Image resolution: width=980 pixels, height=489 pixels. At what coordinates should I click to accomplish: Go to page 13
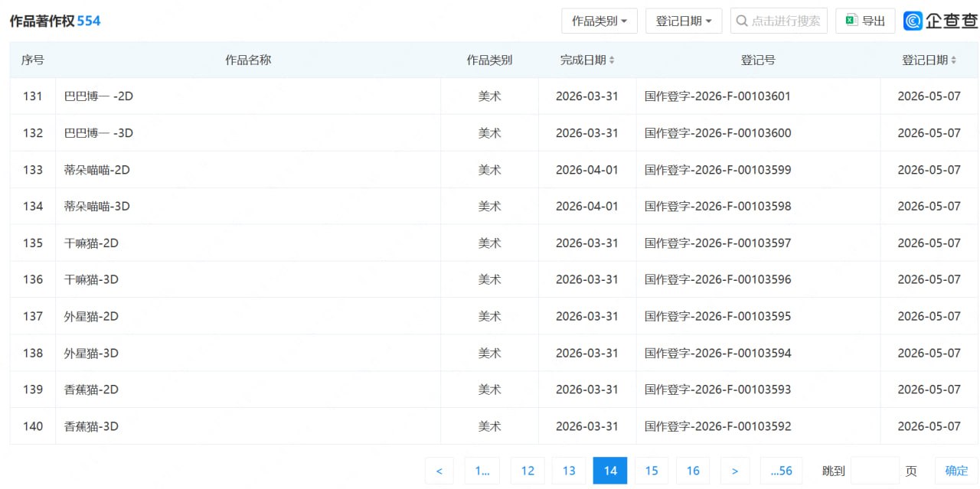pyautogui.click(x=569, y=471)
